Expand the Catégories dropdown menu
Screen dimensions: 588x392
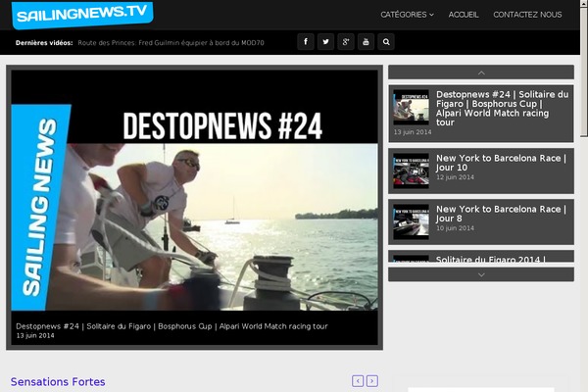pyautogui.click(x=407, y=15)
